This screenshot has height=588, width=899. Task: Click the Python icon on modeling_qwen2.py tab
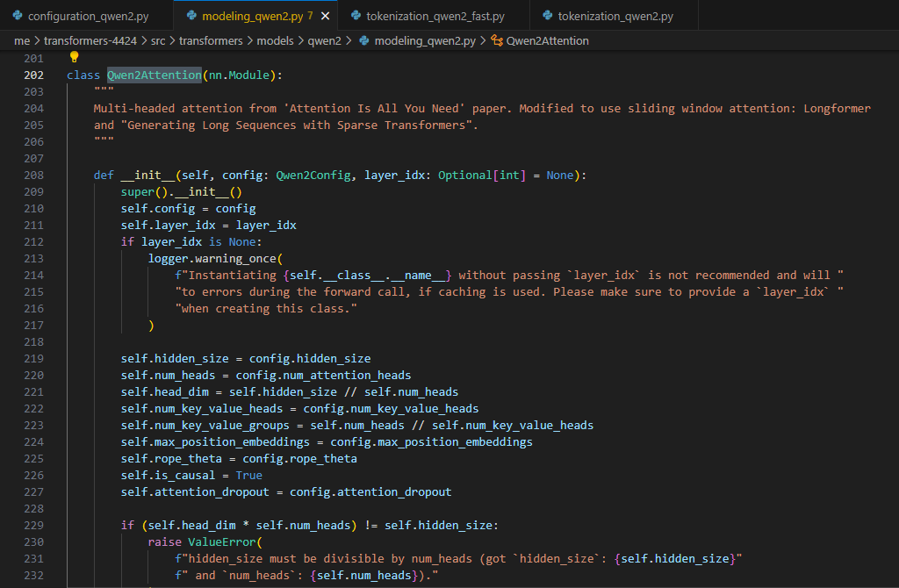pos(191,17)
